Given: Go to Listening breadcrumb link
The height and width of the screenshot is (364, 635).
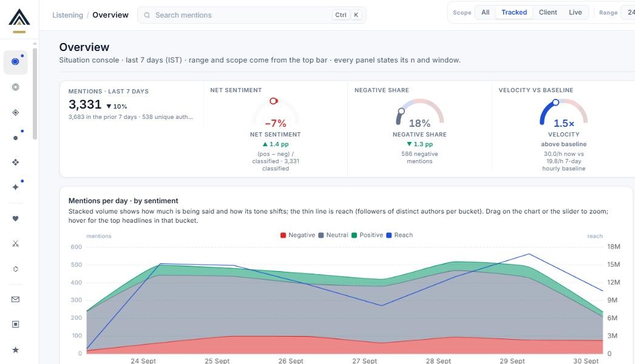Looking at the screenshot, I should (x=67, y=15).
